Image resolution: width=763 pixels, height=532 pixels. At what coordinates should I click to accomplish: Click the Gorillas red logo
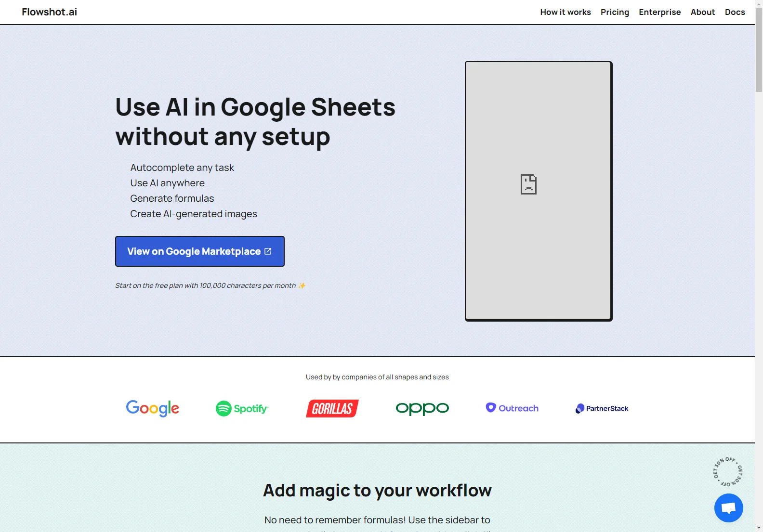coord(332,409)
